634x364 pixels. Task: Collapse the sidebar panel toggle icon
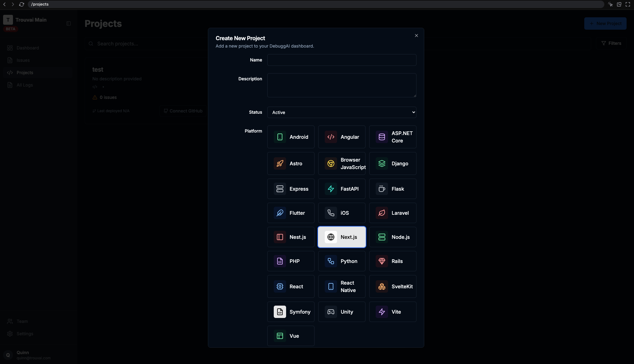pyautogui.click(x=69, y=23)
